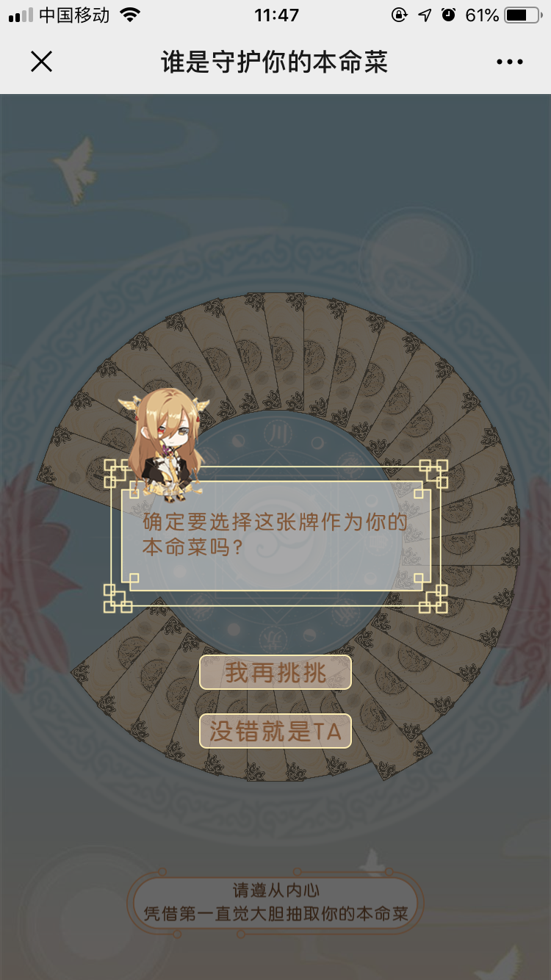Screen dimensions: 551x980
Task: Tap the rotation lock status icon
Action: click(400, 15)
